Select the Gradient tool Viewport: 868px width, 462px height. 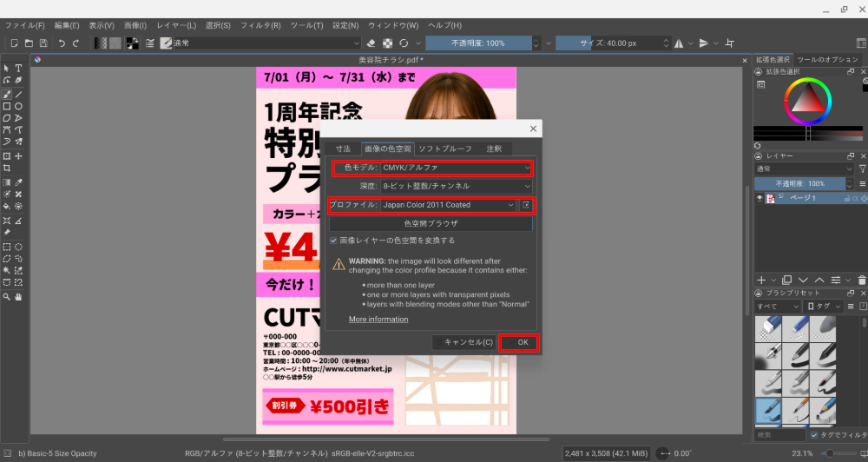tap(7, 182)
